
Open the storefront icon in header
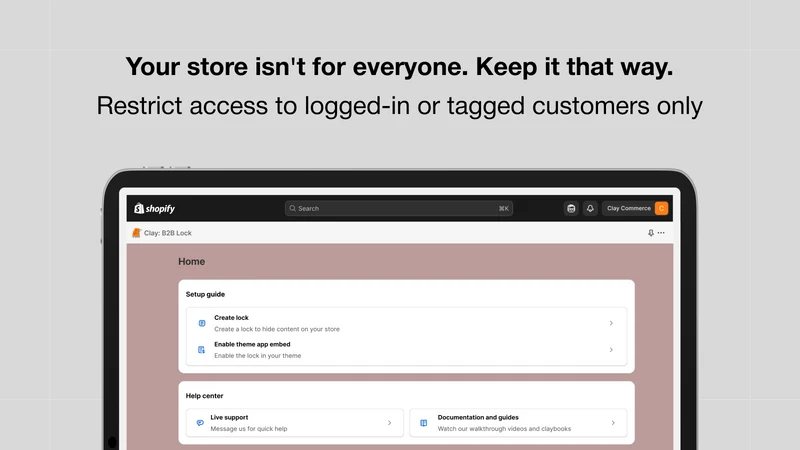[x=571, y=208]
